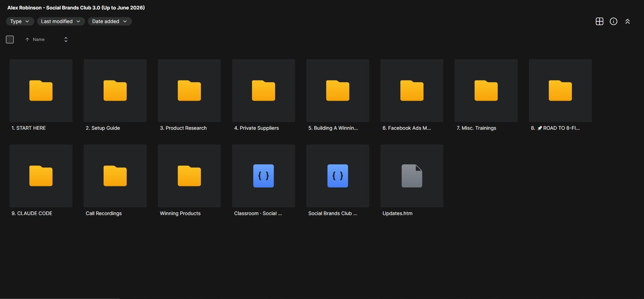Click the Call Recordings folder name
Image resolution: width=644 pixels, height=299 pixels.
click(x=104, y=213)
